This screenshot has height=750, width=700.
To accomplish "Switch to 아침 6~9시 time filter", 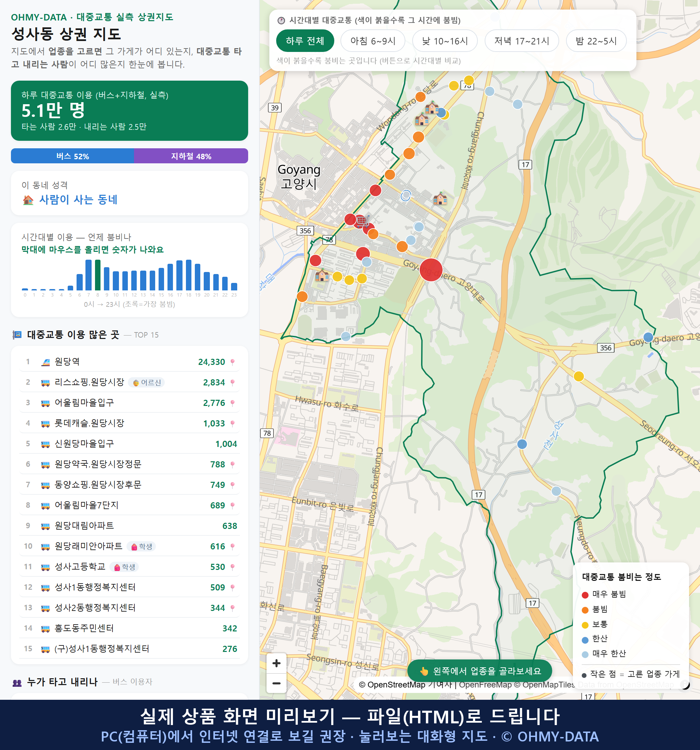I will [x=373, y=41].
